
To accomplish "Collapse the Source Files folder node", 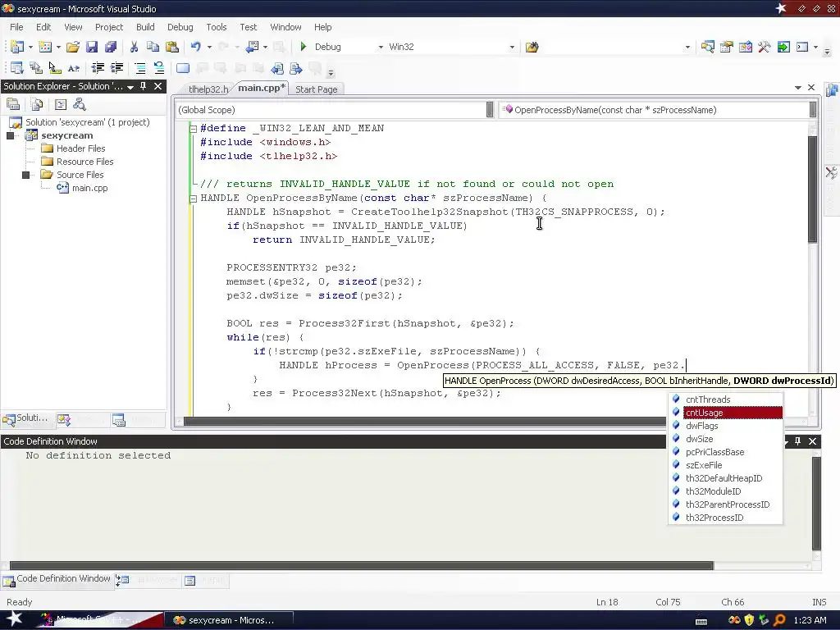I will point(25,175).
